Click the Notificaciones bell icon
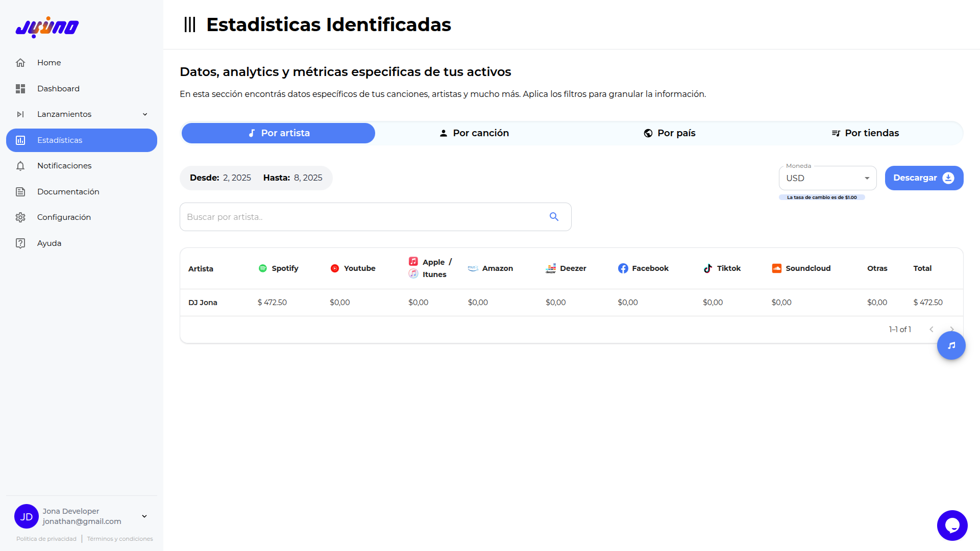 20,166
